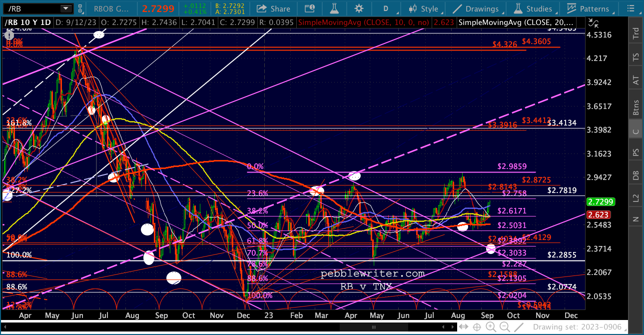The image size is (644, 335).
Task: Click the crosshair pan icon
Action: tap(477, 327)
